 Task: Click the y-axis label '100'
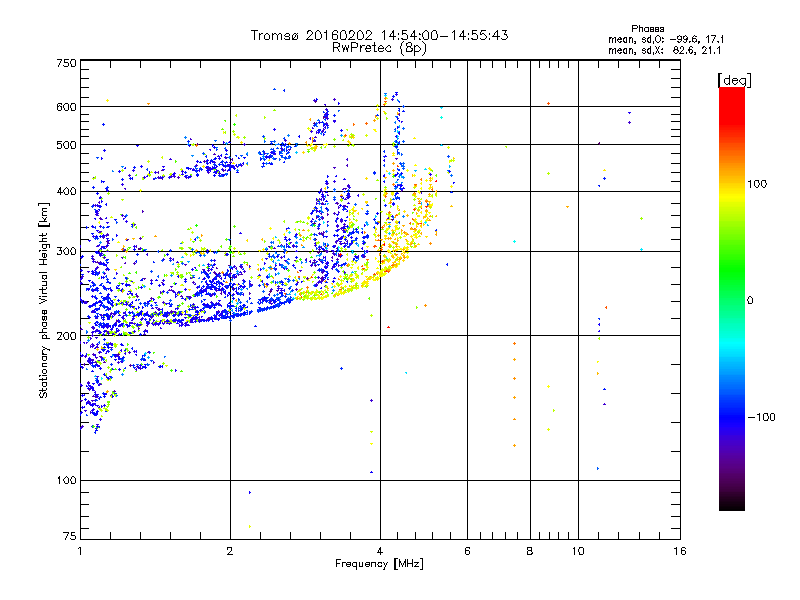[66, 481]
